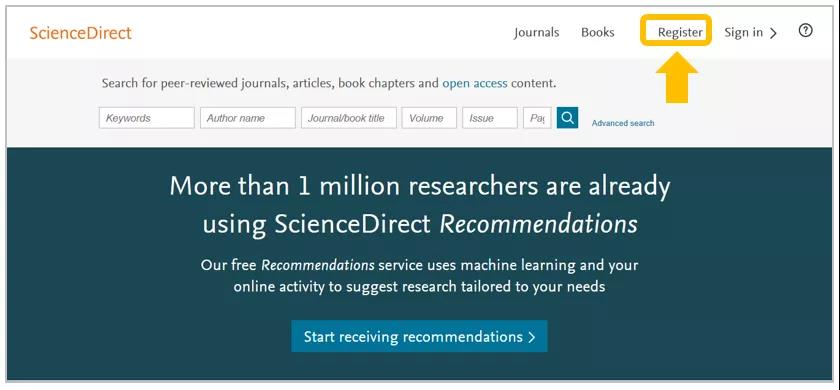840x390 pixels.
Task: Focus the Keywords search field
Action: click(147, 118)
